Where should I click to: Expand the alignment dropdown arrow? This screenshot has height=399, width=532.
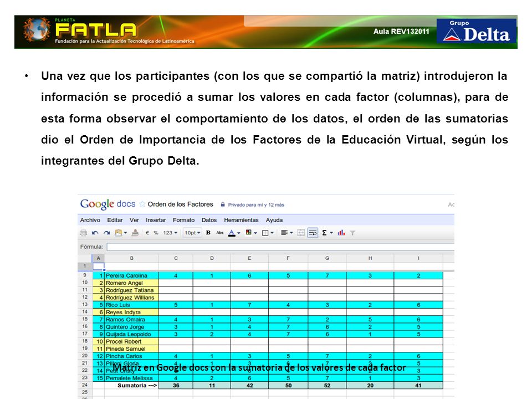[291, 233]
